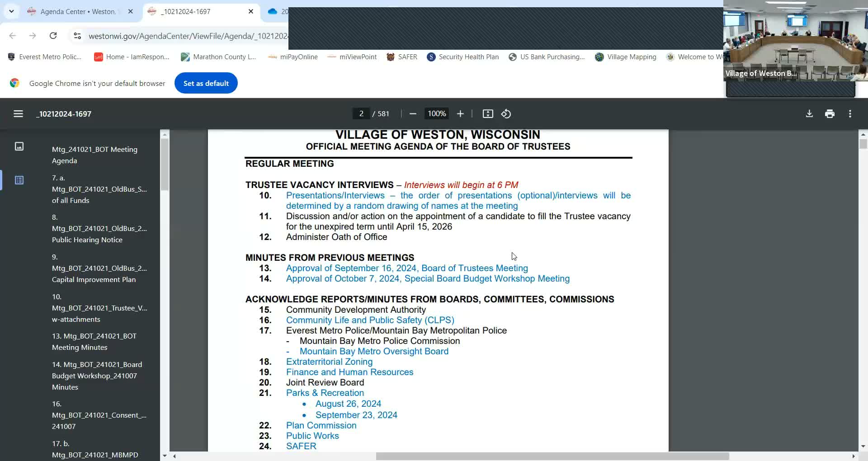Open Everest Metro Police bookmark

[45, 57]
